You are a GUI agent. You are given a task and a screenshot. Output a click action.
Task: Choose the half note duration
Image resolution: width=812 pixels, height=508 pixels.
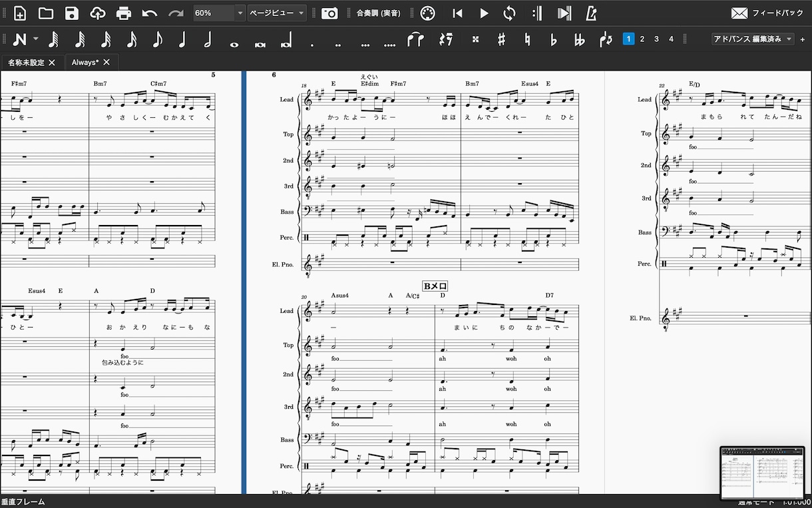point(208,39)
